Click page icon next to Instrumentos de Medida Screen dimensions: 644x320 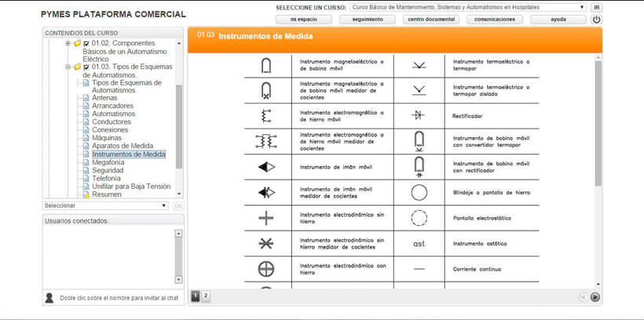pyautogui.click(x=86, y=155)
